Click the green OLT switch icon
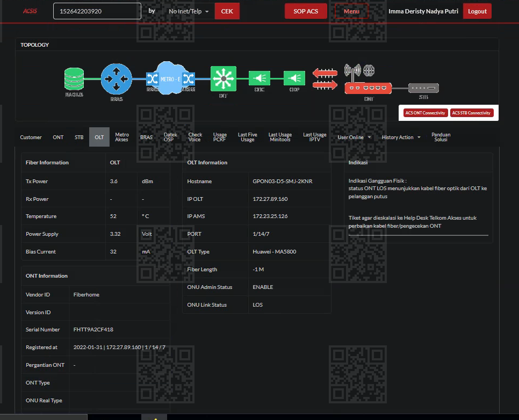The image size is (519, 420). click(224, 78)
